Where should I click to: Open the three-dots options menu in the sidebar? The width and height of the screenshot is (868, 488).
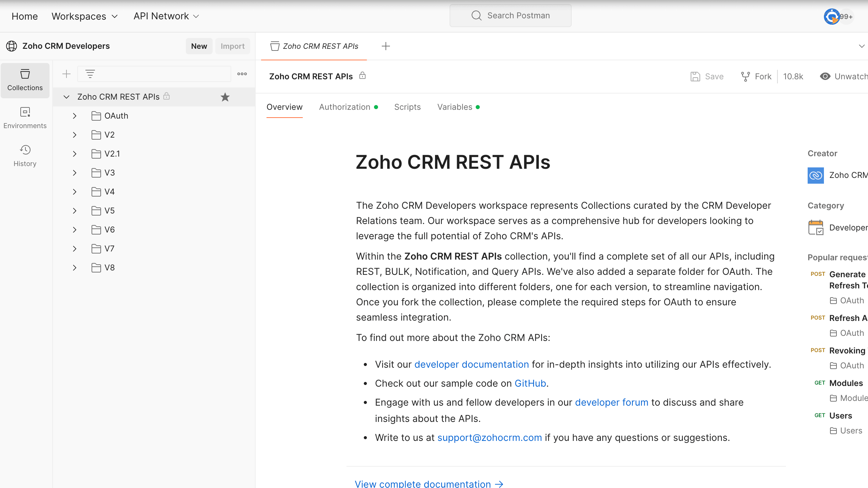242,74
